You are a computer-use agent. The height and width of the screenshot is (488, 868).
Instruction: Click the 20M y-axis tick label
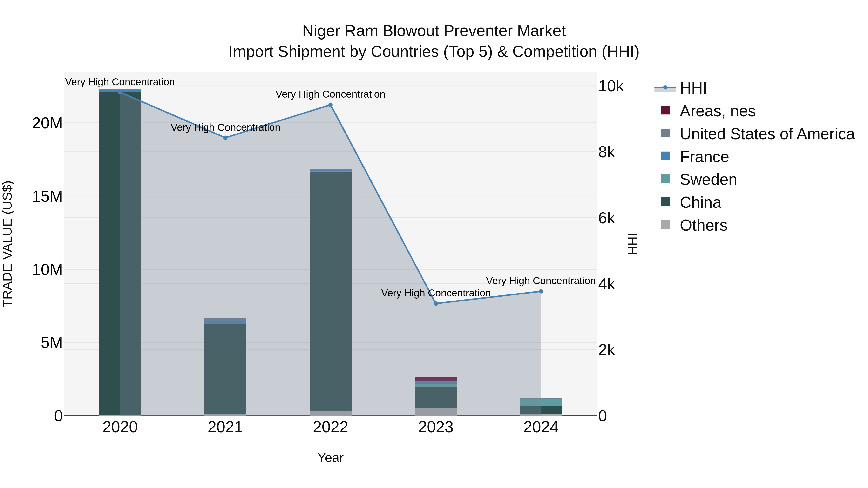point(47,123)
